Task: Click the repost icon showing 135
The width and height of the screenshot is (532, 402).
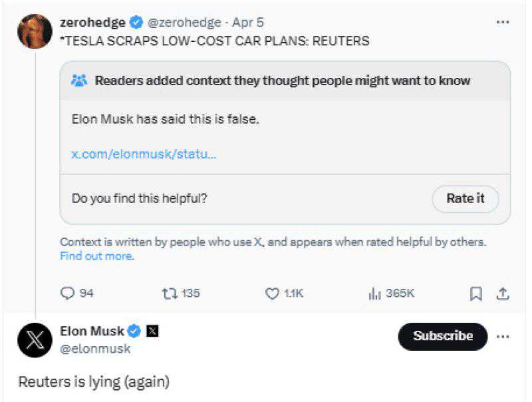Action: pos(168,293)
